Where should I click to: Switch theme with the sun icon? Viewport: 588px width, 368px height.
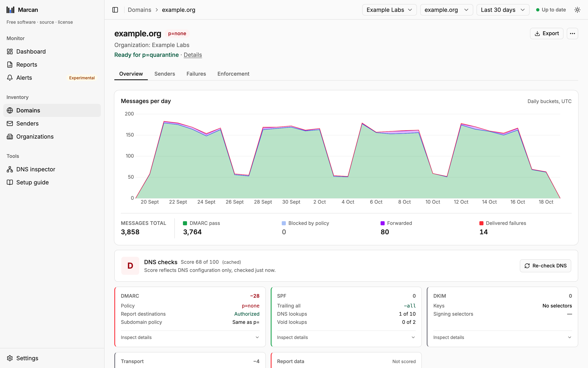(577, 10)
